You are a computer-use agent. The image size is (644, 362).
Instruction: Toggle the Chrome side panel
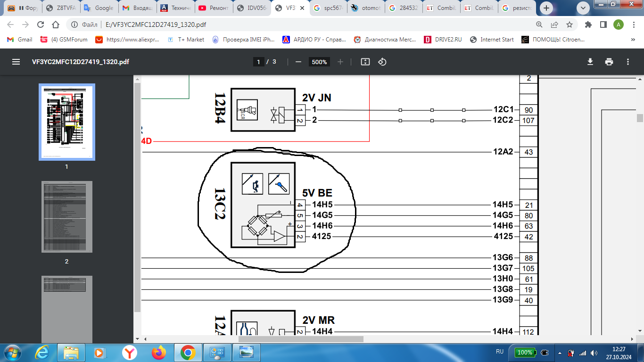point(603,25)
